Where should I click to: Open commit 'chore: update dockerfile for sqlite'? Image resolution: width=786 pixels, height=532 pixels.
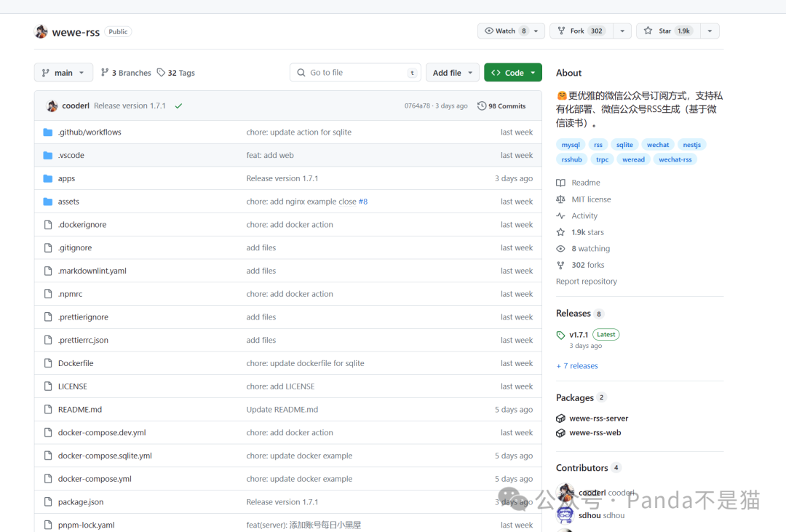point(305,363)
